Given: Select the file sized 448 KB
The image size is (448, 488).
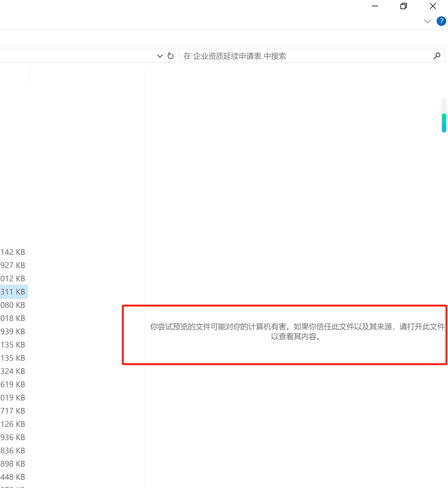Looking at the screenshot, I should point(13,477).
